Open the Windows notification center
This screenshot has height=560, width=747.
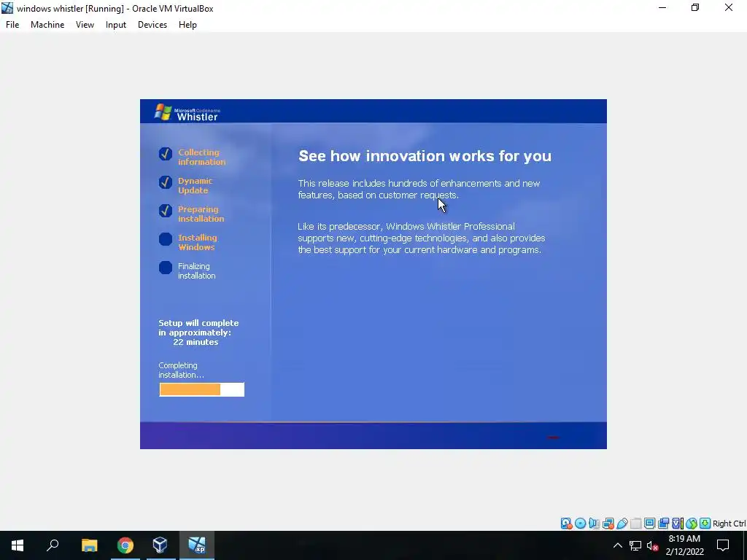[723, 545]
